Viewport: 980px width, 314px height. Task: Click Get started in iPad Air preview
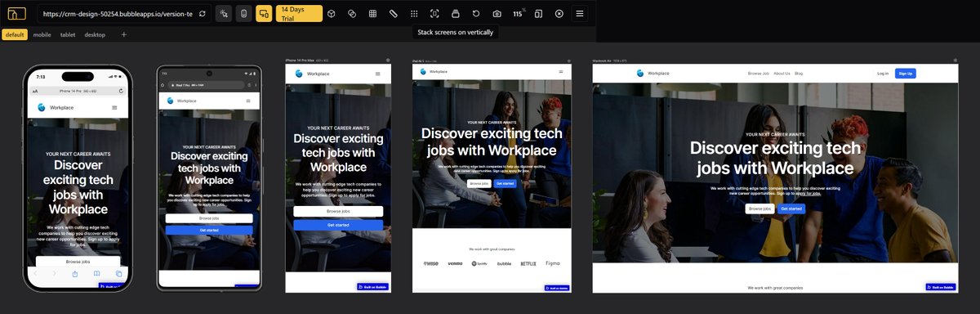click(x=505, y=183)
